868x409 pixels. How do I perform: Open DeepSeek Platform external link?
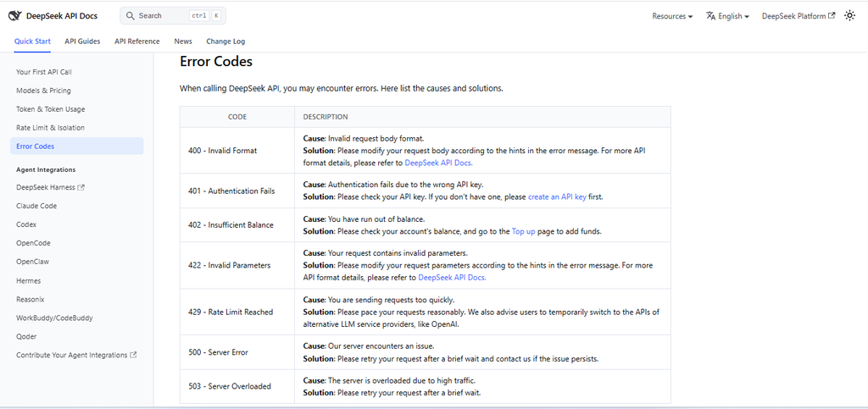tap(798, 16)
